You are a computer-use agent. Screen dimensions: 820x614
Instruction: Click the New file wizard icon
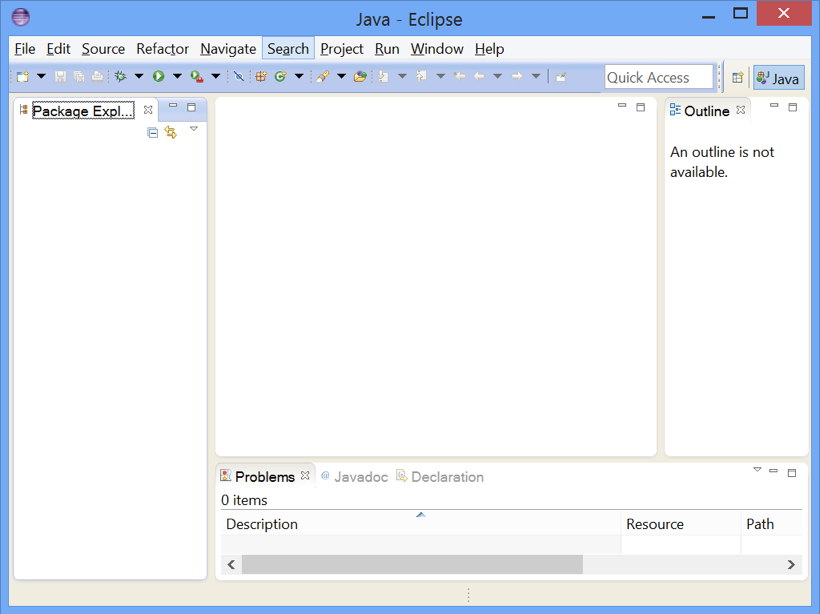click(22, 76)
